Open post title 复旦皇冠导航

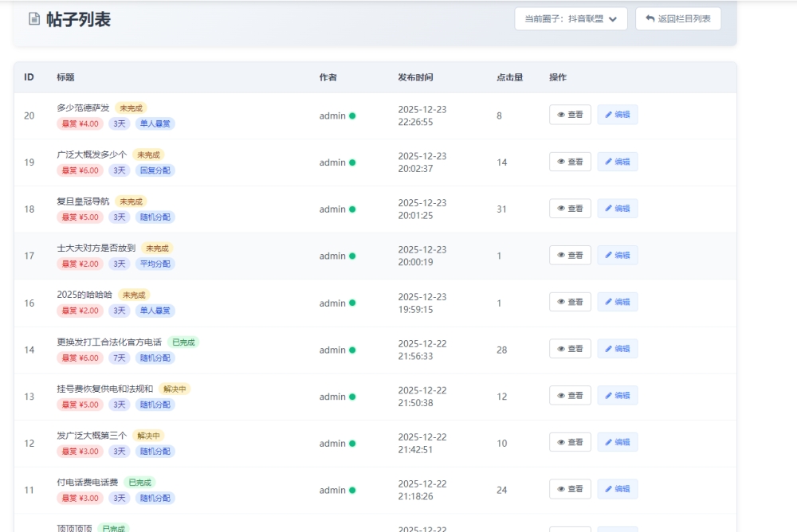83,201
